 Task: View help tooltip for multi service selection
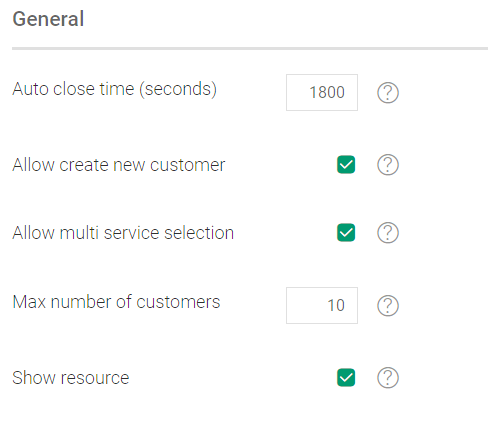[x=388, y=233]
